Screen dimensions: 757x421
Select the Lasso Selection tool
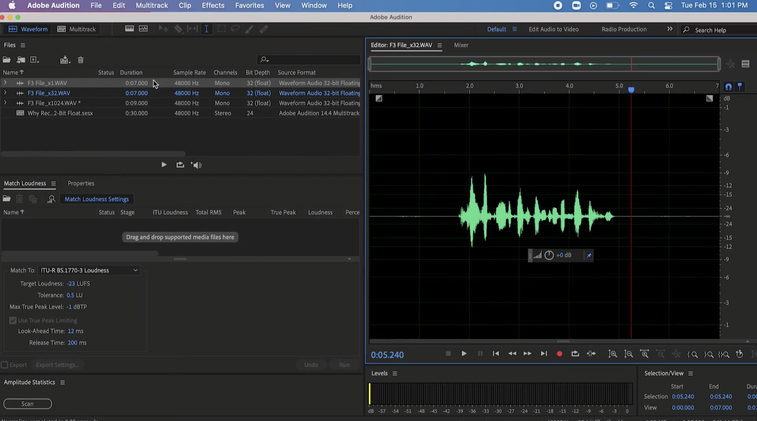235,29
